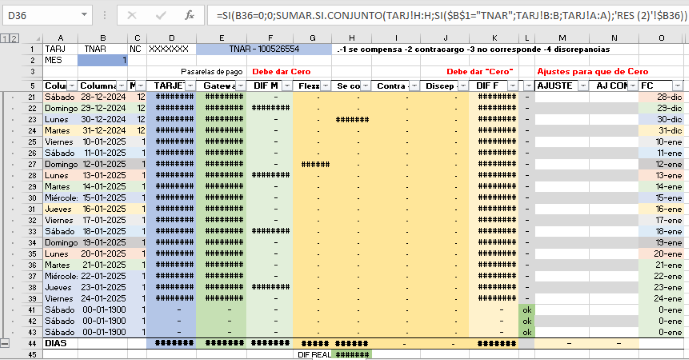This screenshot has width=689, height=360.
Task: Click the 'Pasarelas de pago' cell
Action: [212, 72]
